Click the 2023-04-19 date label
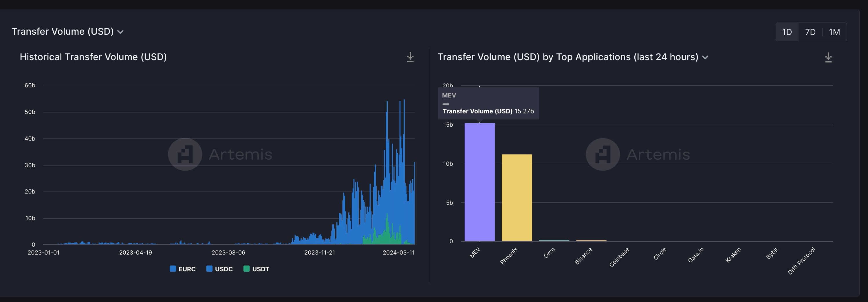 click(x=135, y=253)
